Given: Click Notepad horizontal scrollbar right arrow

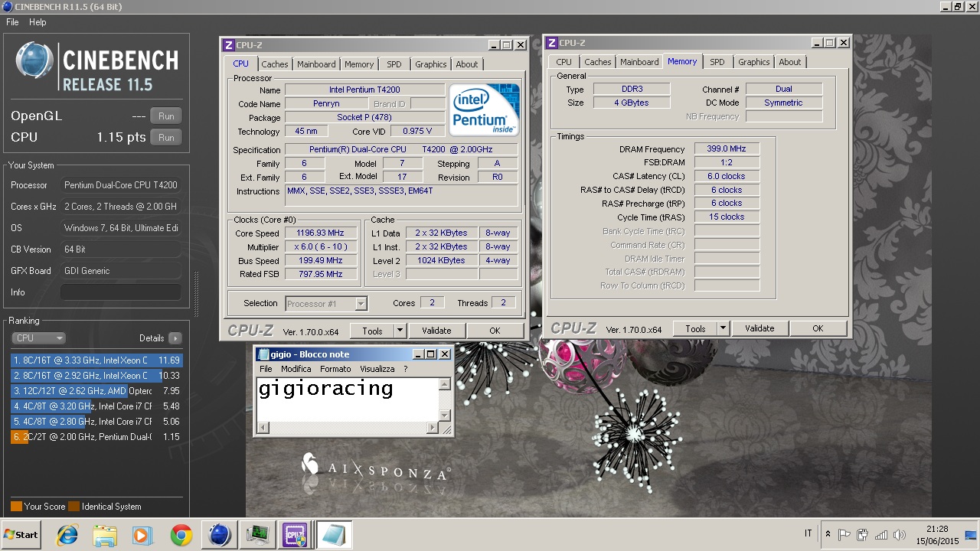Looking at the screenshot, I should (x=433, y=429).
